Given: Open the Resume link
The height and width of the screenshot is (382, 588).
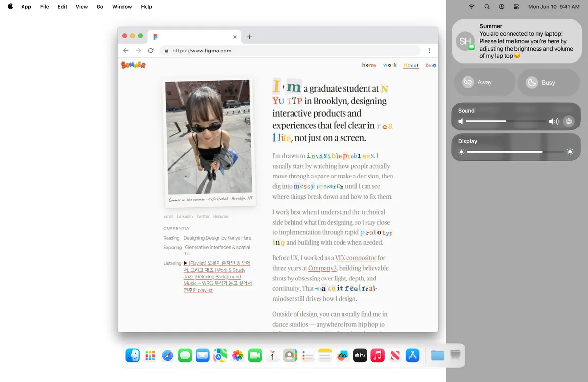Looking at the screenshot, I should [221, 216].
